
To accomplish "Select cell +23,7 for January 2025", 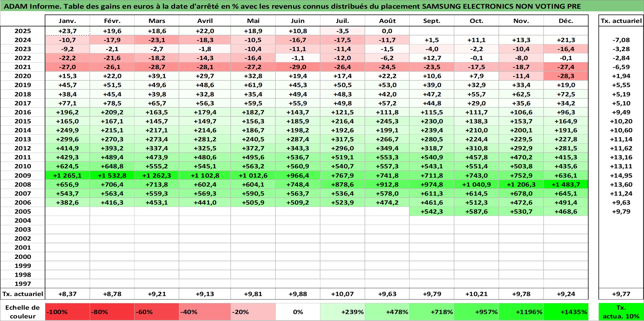I will tap(67, 31).
